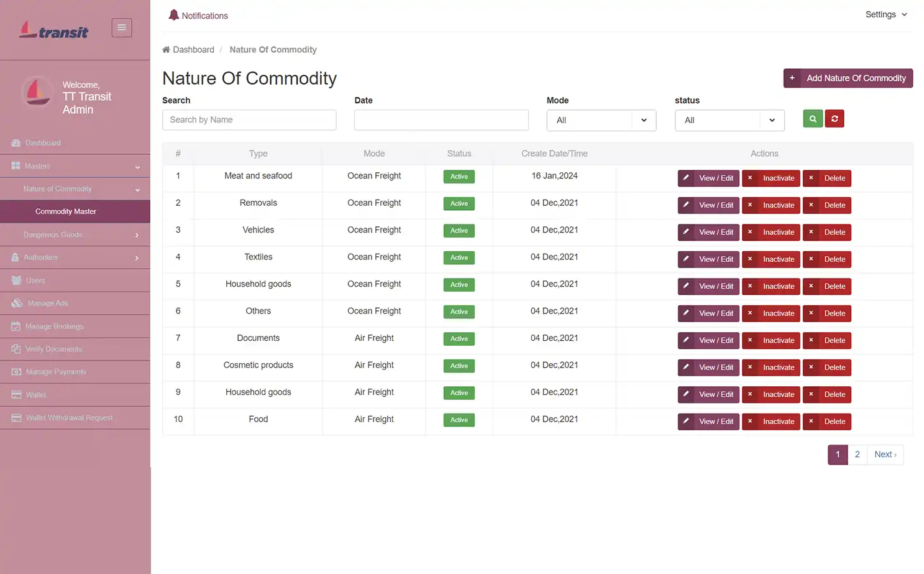Go to page 2 of results
Screen dimensions: 924x574
point(857,455)
